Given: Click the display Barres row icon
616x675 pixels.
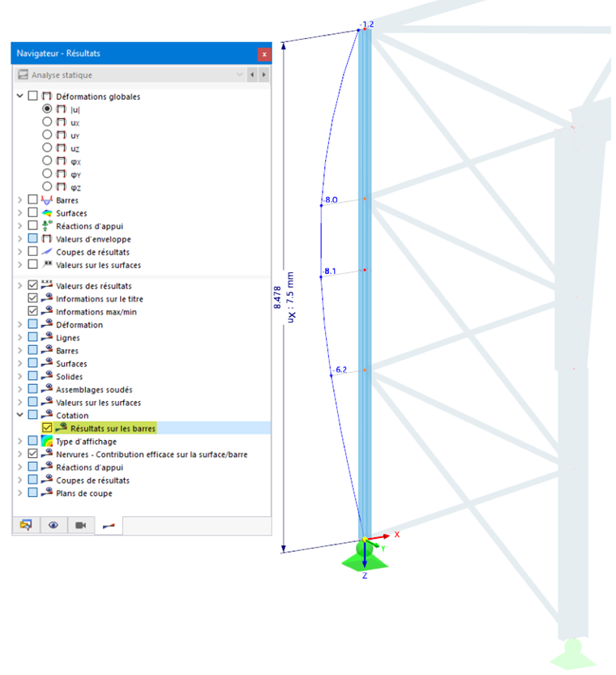Looking at the screenshot, I should 47,349.
